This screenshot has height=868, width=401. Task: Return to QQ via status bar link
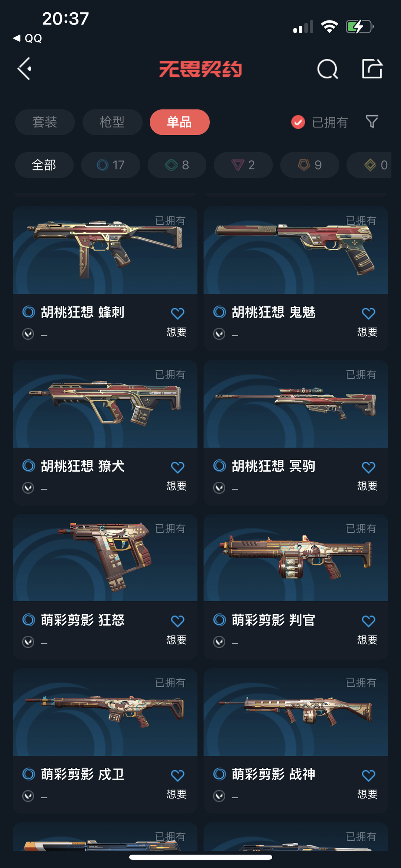(27, 38)
